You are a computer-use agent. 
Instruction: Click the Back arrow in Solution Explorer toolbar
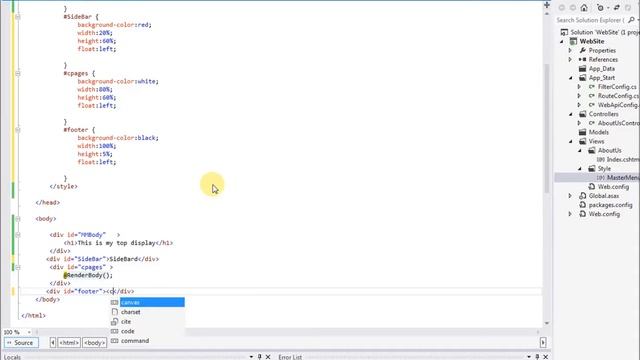562,8
